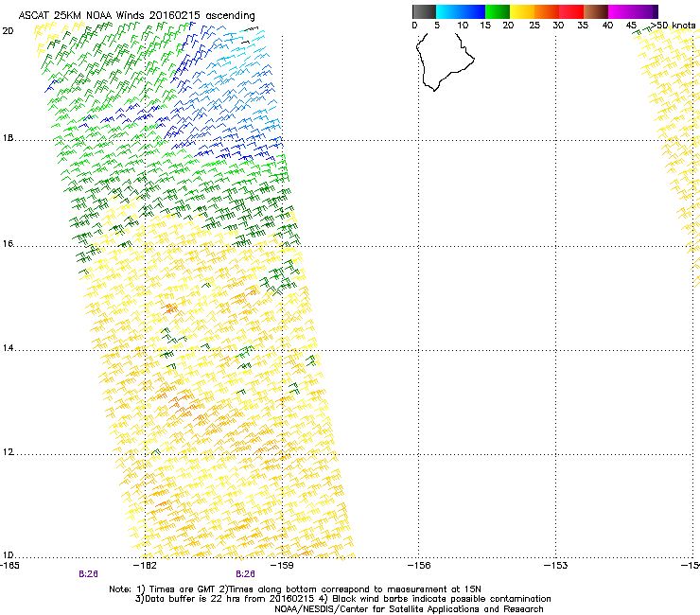This screenshot has height=615, width=700.
Task: Click the dark purple 45-50 knots swatch
Action: pos(645,11)
